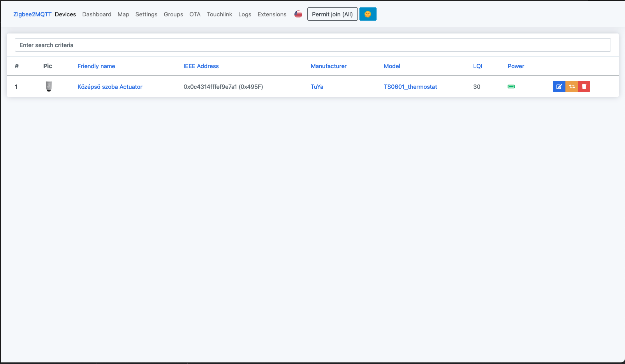
Task: Sort devices by LQI column
Action: (477, 66)
